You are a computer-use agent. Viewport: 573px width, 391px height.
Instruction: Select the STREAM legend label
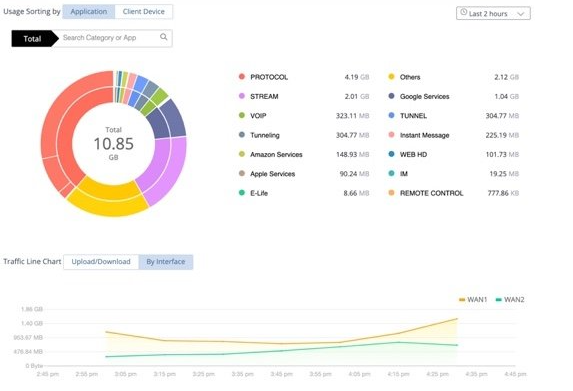264,96
